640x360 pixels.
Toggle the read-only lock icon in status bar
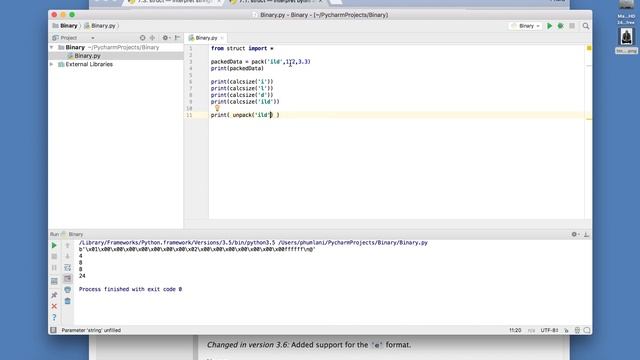click(x=567, y=331)
